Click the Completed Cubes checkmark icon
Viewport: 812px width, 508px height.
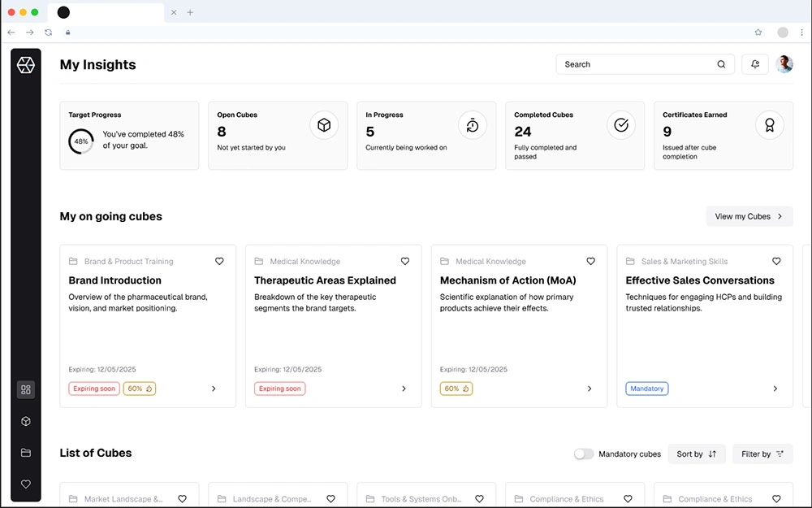point(621,125)
